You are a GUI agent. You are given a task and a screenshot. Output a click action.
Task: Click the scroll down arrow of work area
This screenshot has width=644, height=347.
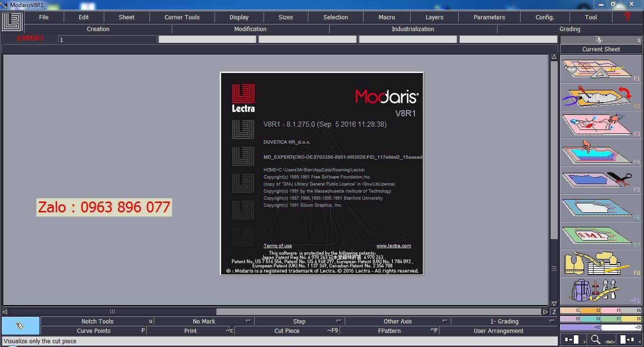tap(554, 304)
